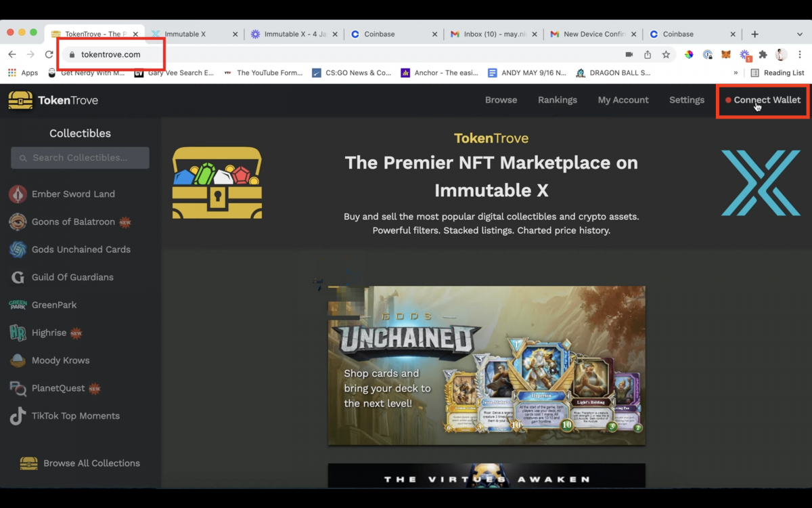Go to Rankings page
This screenshot has width=812, height=508.
558,100
